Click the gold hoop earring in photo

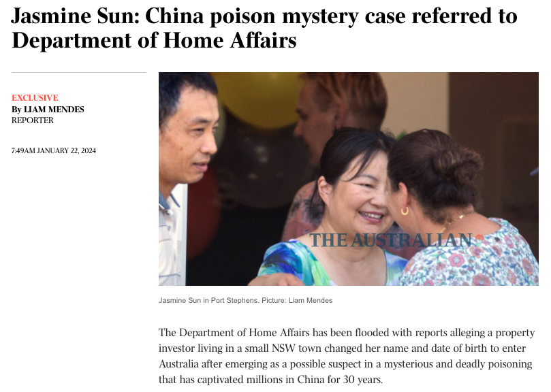[405, 211]
